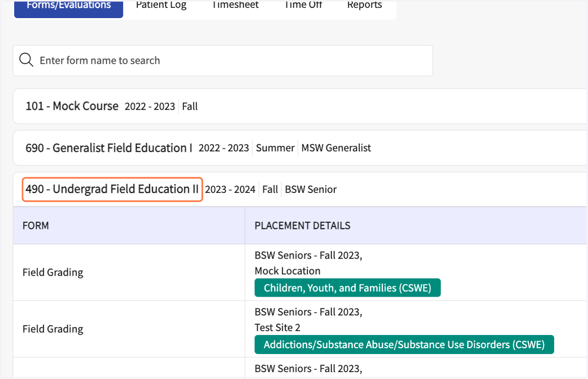This screenshot has height=379, width=588.
Task: Open the Timesheet tab
Action: pos(236,5)
